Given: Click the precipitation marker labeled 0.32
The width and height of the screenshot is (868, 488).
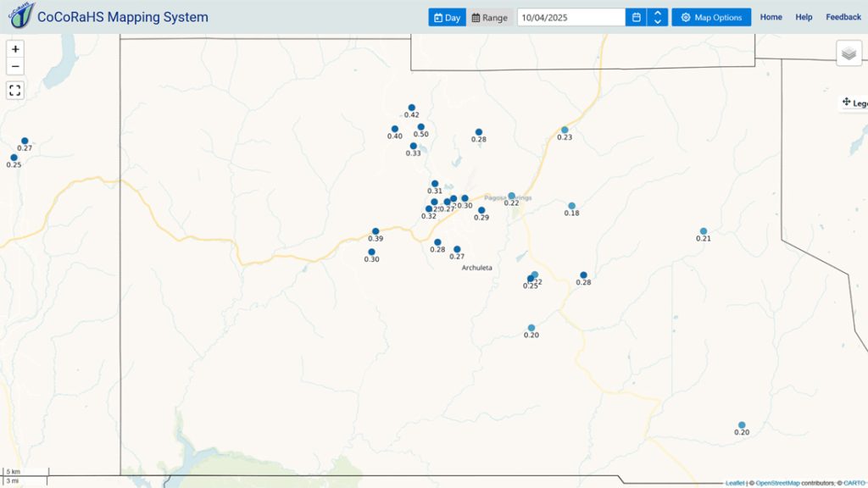Looking at the screenshot, I should (x=428, y=209).
